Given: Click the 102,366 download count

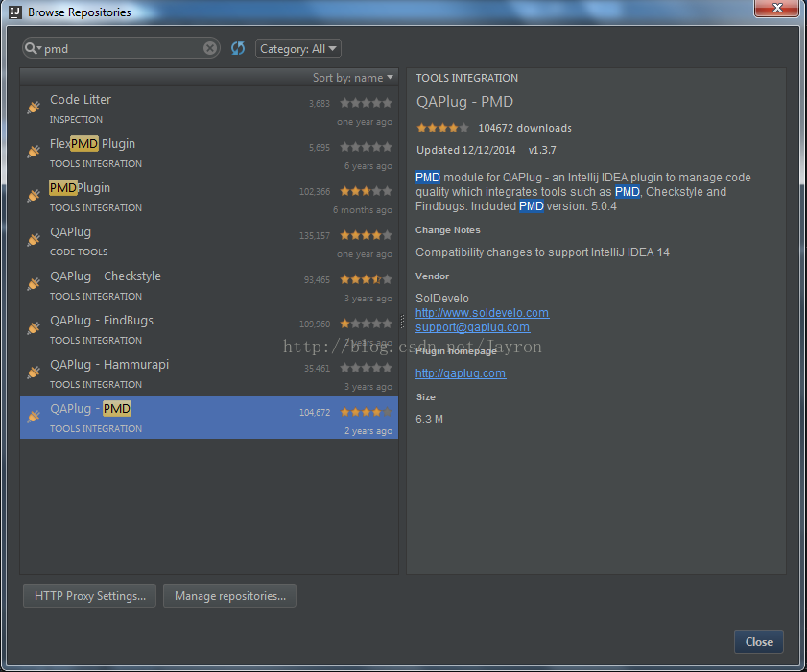Looking at the screenshot, I should (315, 192).
